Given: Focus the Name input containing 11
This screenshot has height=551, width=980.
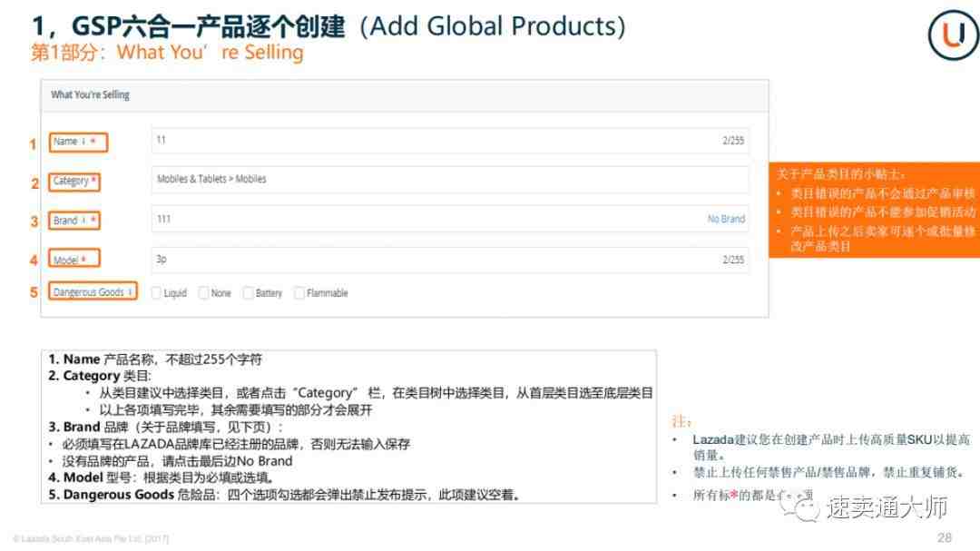Looking at the screenshot, I should point(450,140).
